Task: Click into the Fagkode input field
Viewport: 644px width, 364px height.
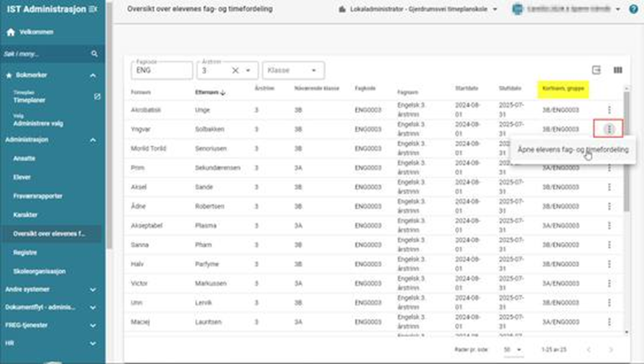Action: [x=160, y=72]
